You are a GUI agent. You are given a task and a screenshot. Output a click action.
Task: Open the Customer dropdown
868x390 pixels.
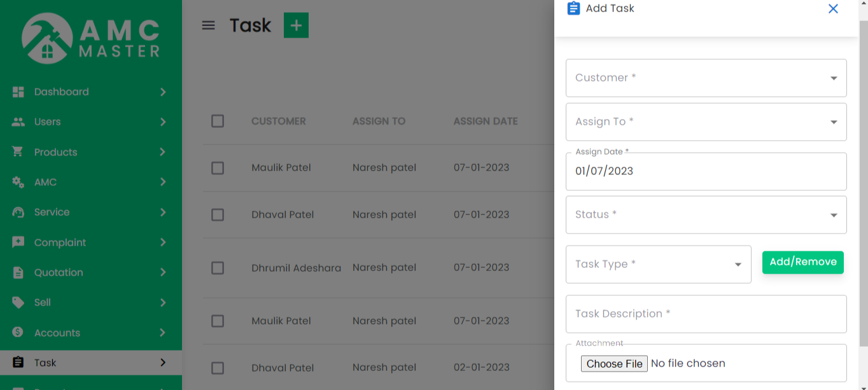(x=706, y=78)
